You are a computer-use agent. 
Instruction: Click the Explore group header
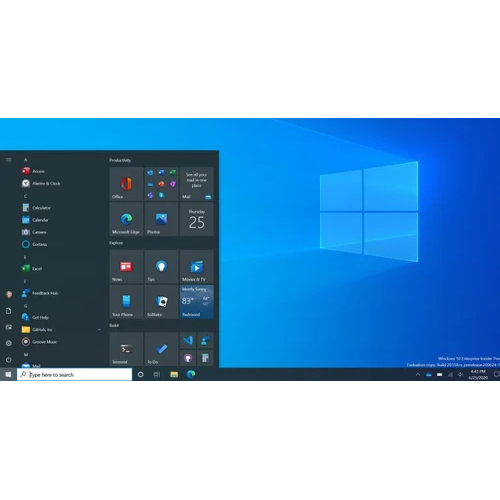click(116, 243)
